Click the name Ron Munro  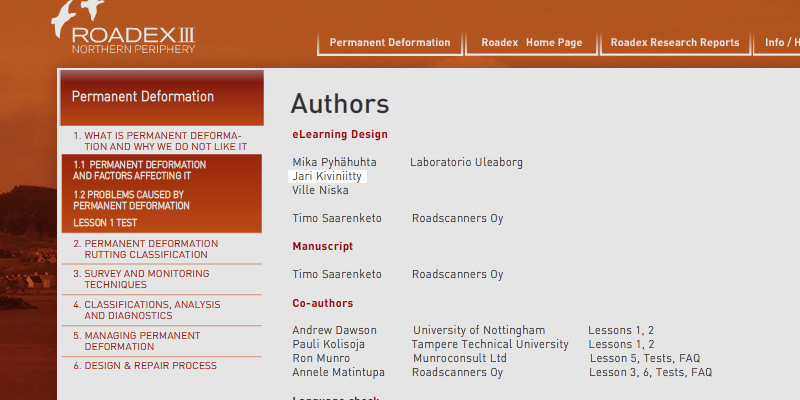321,358
